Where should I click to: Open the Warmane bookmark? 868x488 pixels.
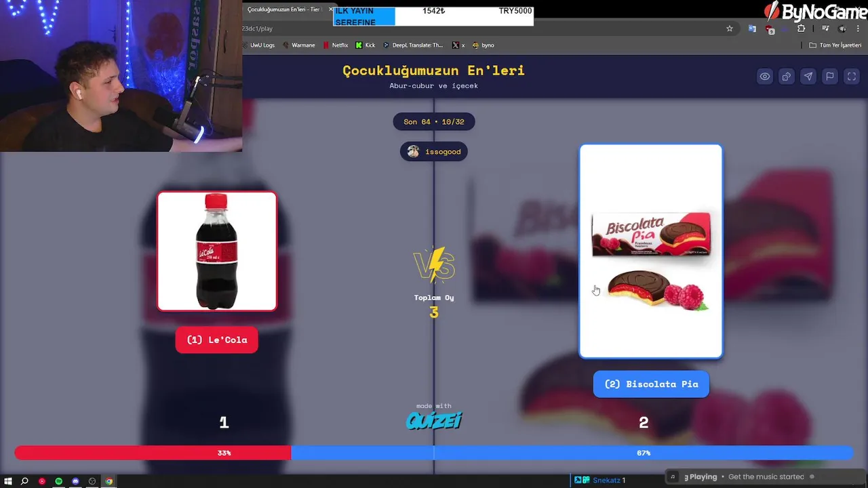point(299,45)
